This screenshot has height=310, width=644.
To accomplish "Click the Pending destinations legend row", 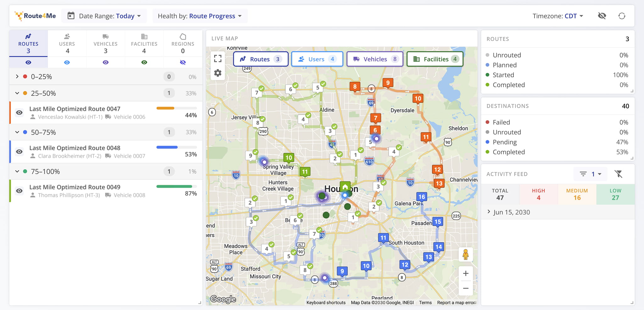I will (x=557, y=142).
